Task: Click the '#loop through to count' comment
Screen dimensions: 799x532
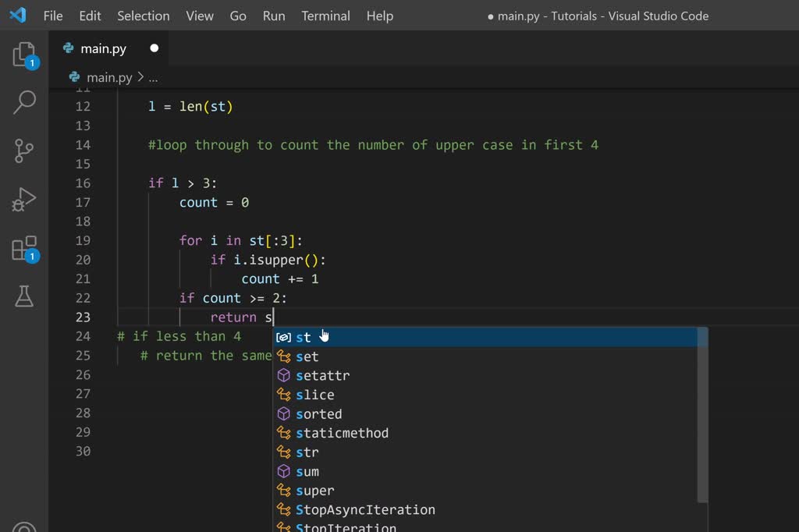Action: [x=373, y=145]
